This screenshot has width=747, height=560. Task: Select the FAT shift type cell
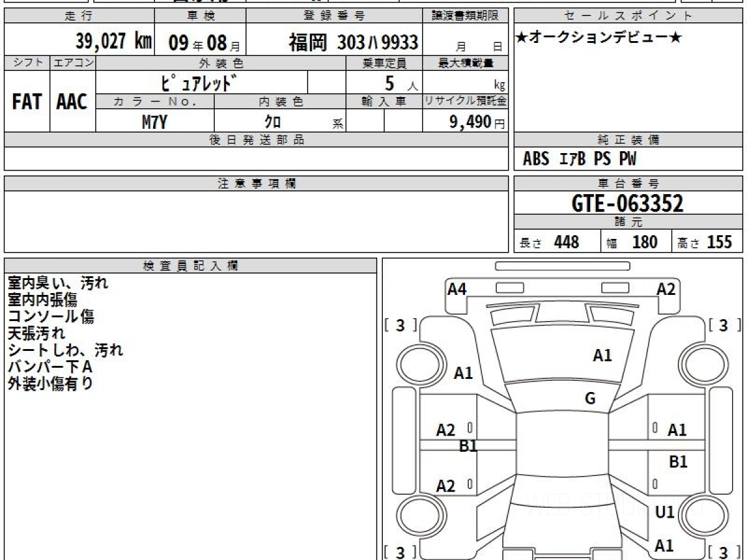27,102
